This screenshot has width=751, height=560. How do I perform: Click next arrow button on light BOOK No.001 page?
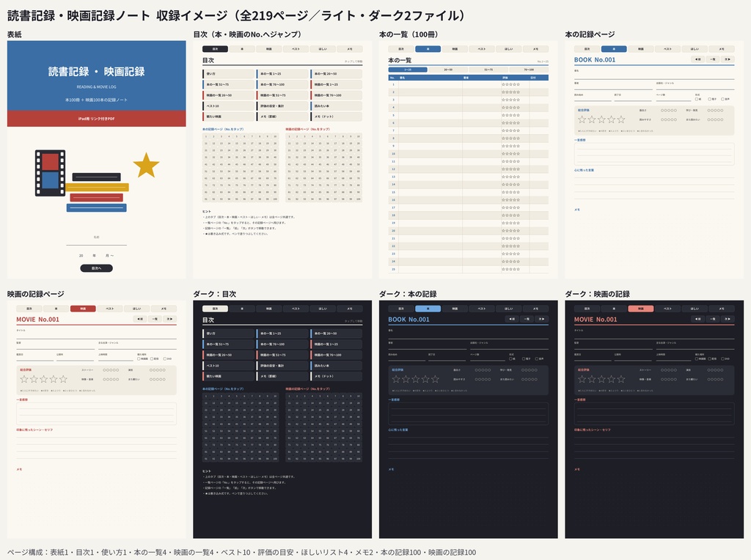(x=728, y=59)
